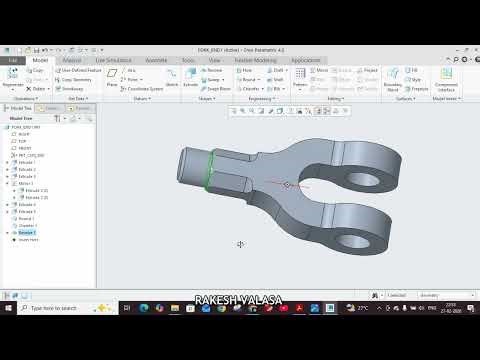Expand Extrude 1 in Model Tree
This screenshot has width=480, height=360.
click(x=7, y=162)
